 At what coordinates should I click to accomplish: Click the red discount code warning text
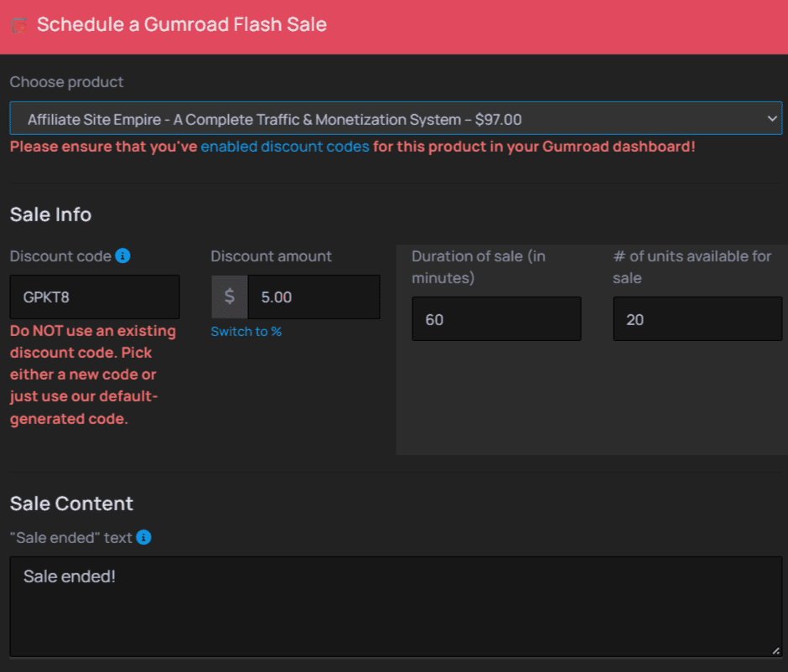pos(92,375)
